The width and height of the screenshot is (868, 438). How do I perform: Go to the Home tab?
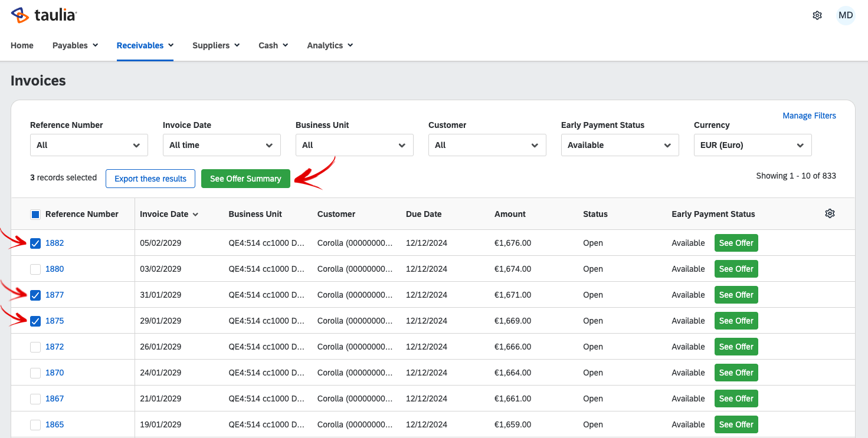(x=22, y=45)
